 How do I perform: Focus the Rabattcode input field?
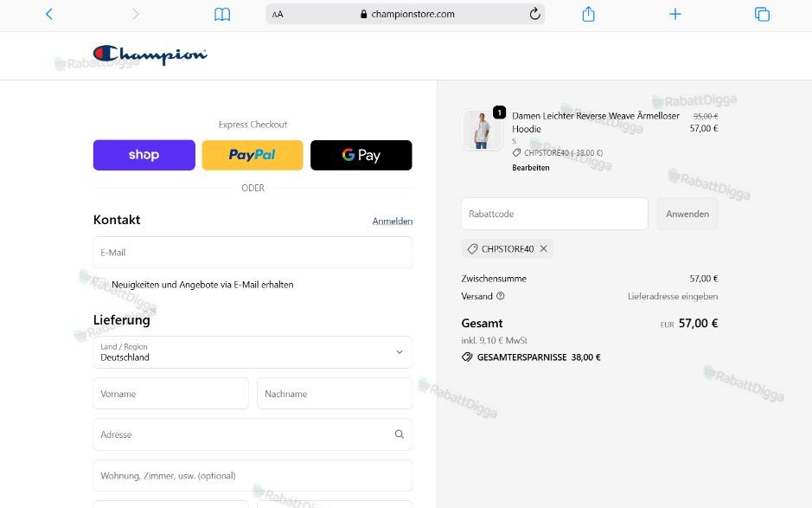point(554,214)
